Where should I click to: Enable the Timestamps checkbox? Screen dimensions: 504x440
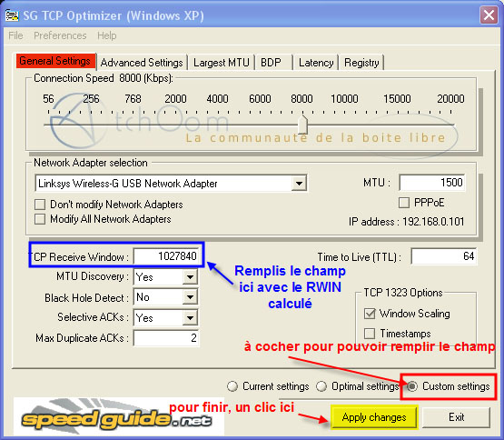point(370,334)
